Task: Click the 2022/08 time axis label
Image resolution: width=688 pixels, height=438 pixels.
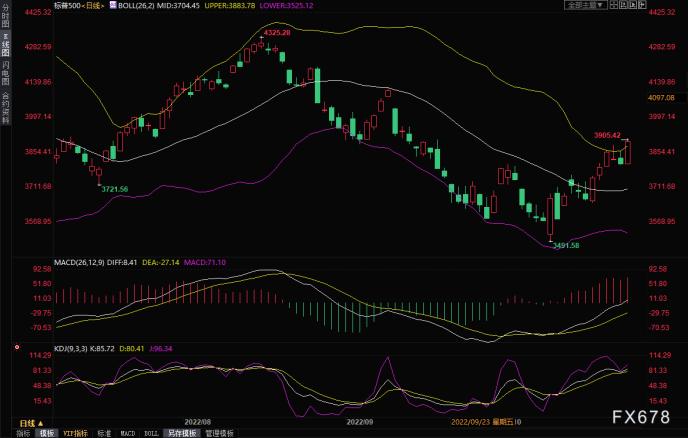Action: (x=197, y=422)
